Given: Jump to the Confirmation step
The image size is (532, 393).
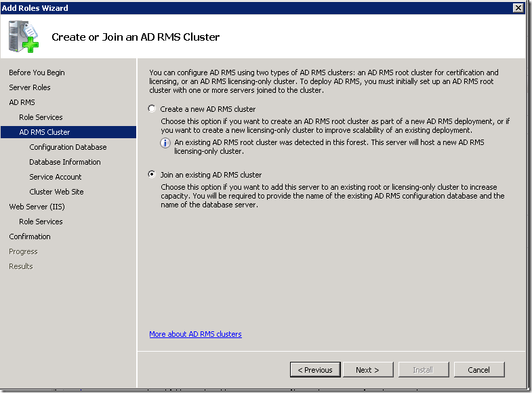Looking at the screenshot, I should tap(30, 236).
